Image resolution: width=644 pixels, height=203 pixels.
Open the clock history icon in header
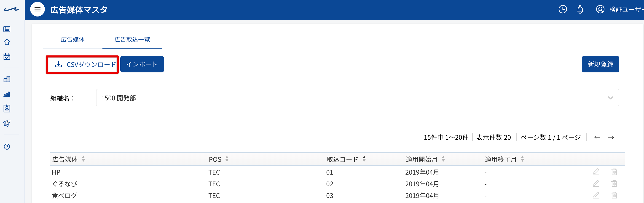click(x=563, y=10)
